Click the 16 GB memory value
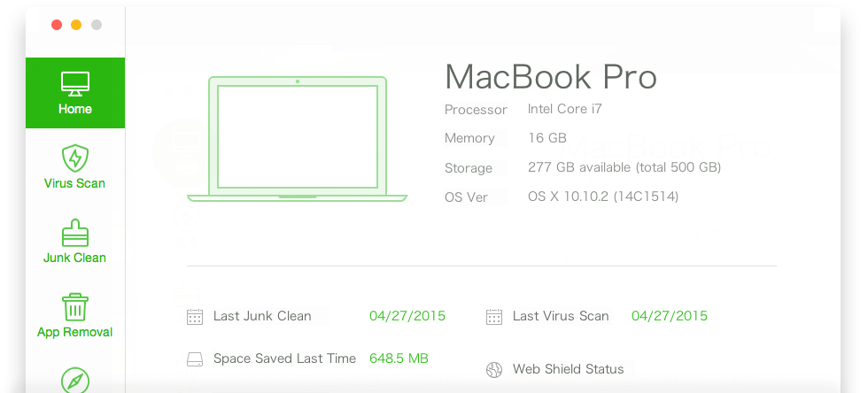The width and height of the screenshot is (868, 393). pyautogui.click(x=546, y=138)
